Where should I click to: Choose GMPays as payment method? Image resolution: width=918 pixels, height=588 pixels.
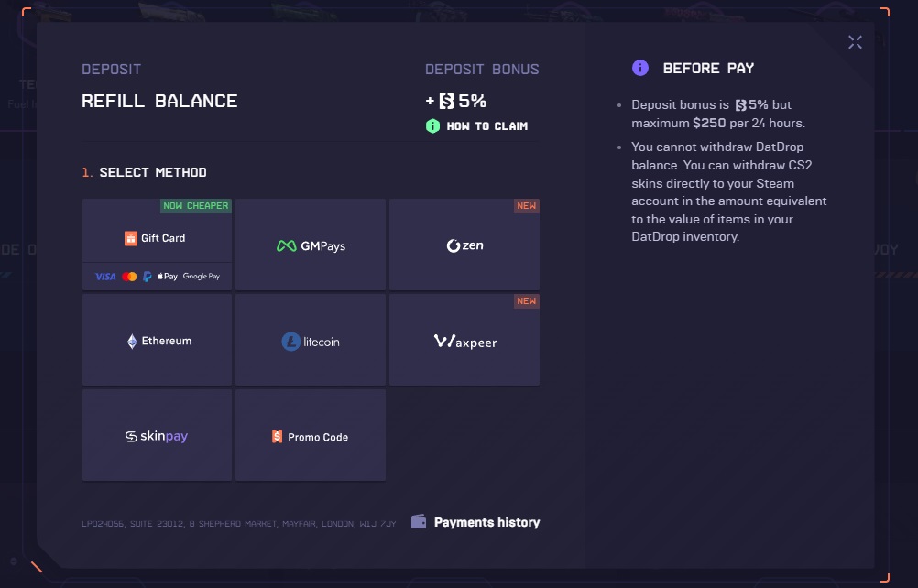point(310,245)
